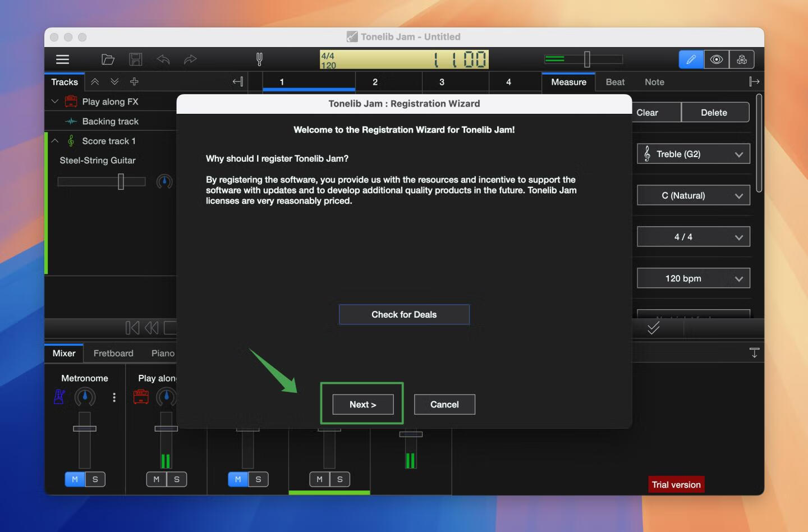Solo the green-underlined mixer channel
This screenshot has height=532, width=808.
pos(340,479)
